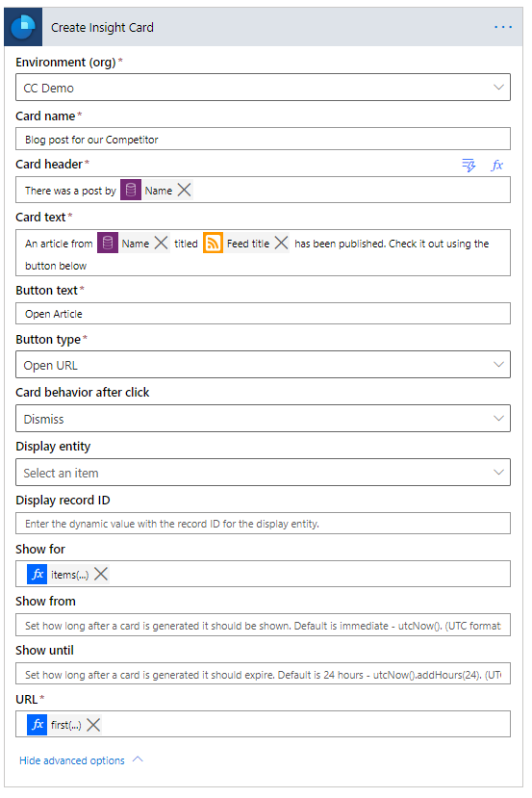Click the Button text input field
Screen dimensions: 532x798
coord(263,314)
